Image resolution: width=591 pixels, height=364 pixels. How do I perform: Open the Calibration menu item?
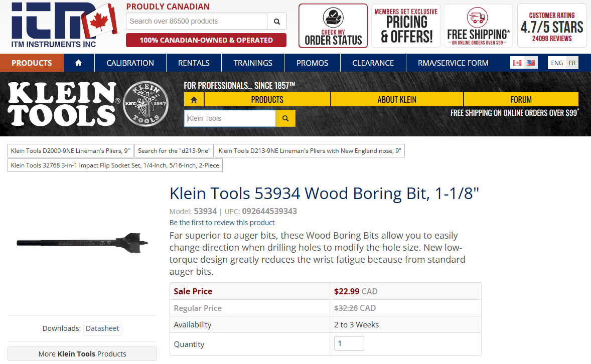(x=130, y=63)
